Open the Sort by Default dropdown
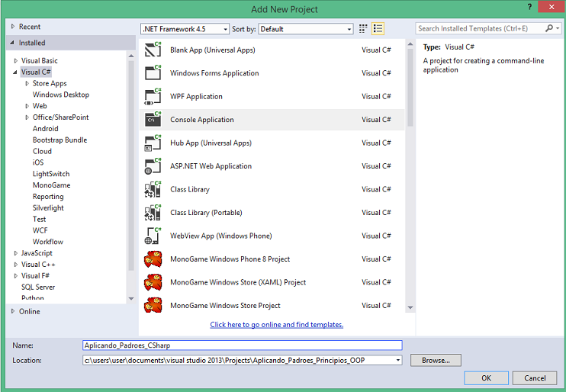566x392 pixels. [x=306, y=29]
